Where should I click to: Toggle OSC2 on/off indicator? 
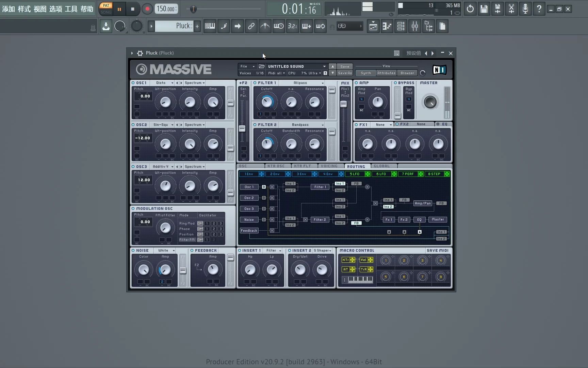coord(133,125)
